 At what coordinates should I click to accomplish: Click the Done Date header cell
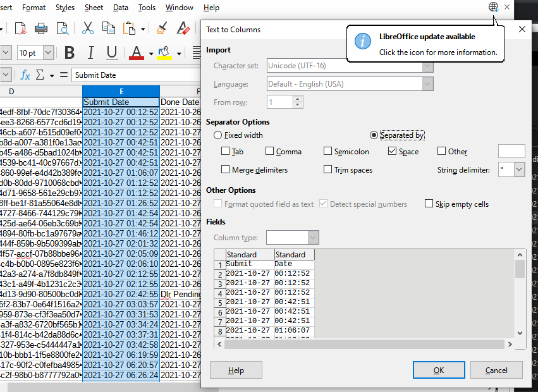click(180, 102)
